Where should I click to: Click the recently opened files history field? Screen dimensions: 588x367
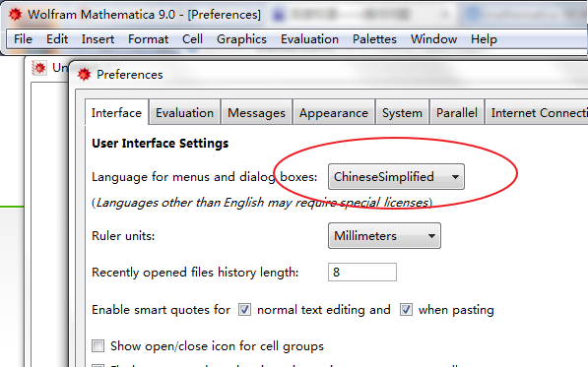(362, 272)
